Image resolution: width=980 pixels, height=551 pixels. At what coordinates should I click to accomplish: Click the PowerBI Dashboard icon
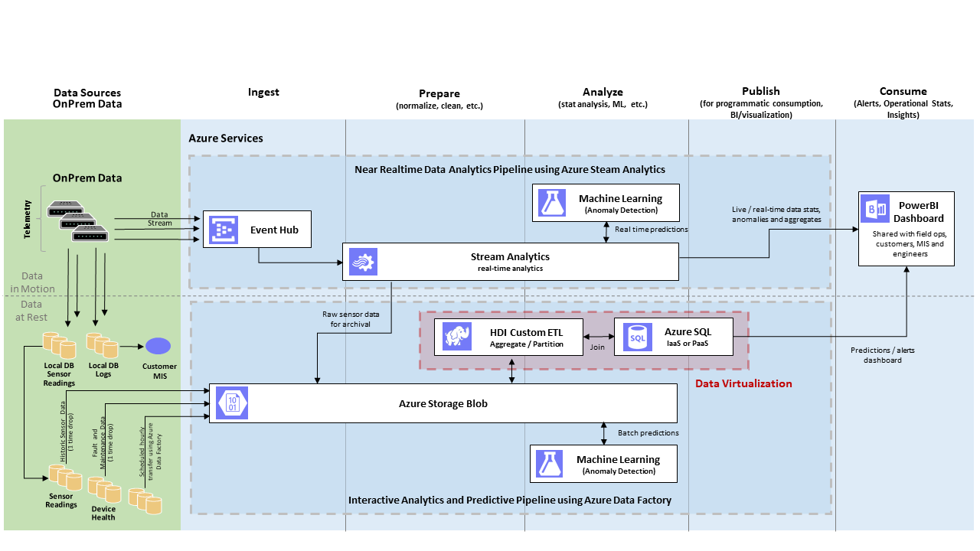875,208
